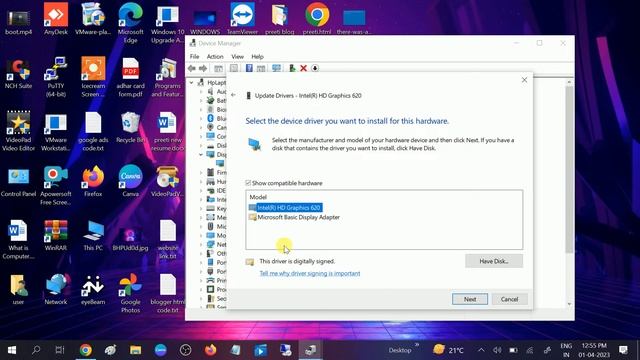Open the Recycle Bin icon
The height and width of the screenshot is (360, 640).
pyautogui.click(x=130, y=127)
